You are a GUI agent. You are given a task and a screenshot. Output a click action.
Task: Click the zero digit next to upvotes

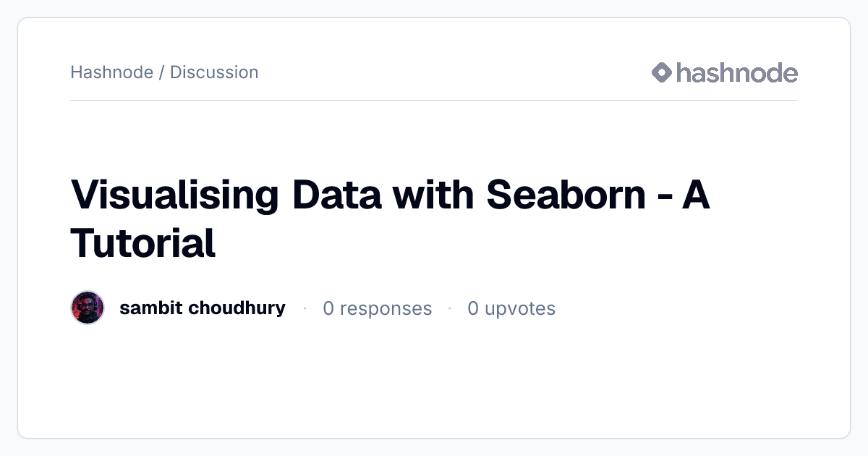(x=473, y=309)
